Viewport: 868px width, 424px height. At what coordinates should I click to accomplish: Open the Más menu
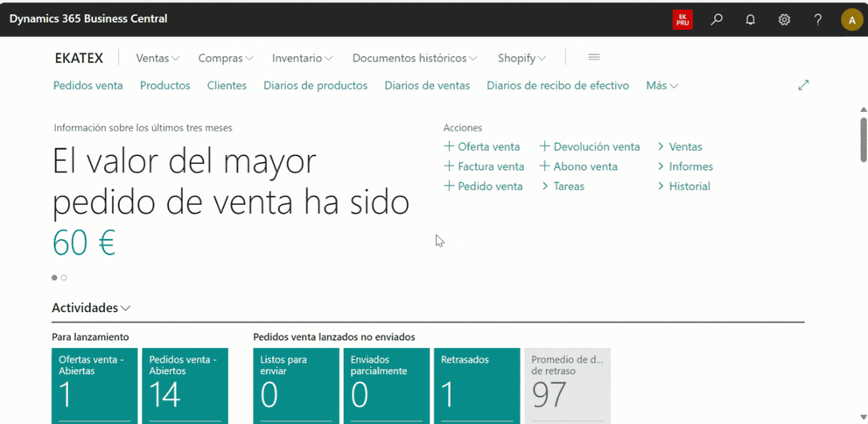point(661,86)
